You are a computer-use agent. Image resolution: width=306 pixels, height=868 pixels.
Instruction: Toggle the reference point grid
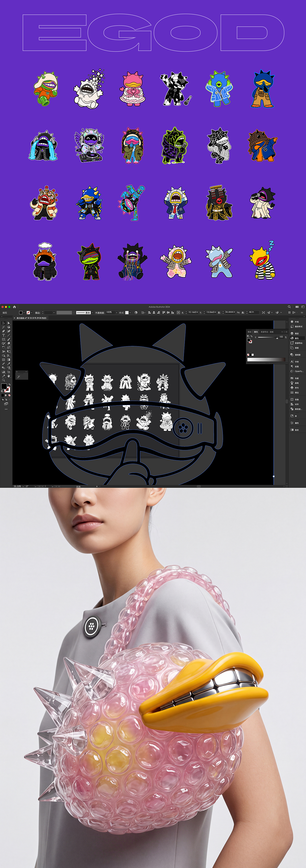pos(178,313)
